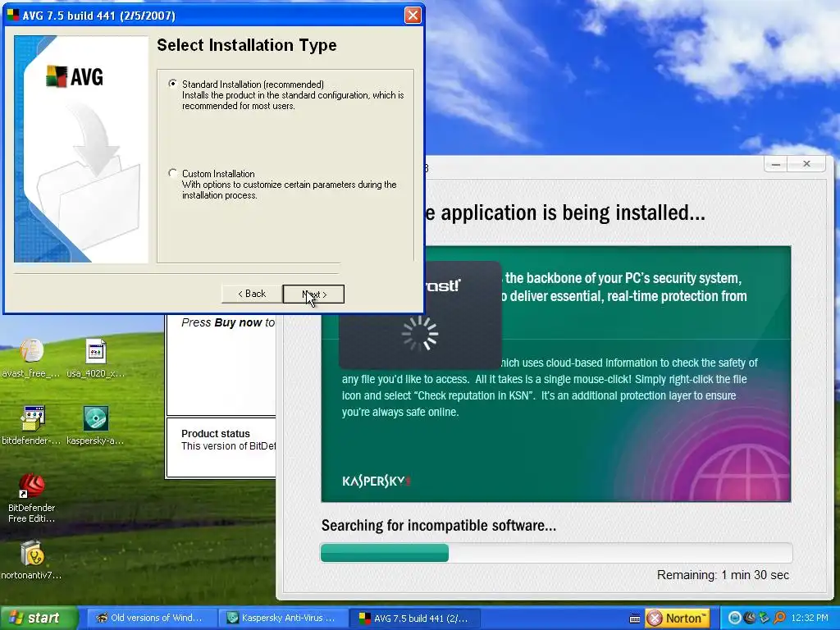Screen dimensions: 840x630
Task: Switch to Kaspersky Anti-Virus taskbar item
Action: coord(282,618)
